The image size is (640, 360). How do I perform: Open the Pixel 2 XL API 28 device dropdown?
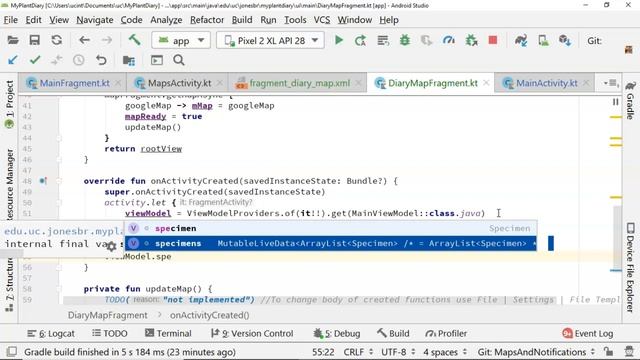click(x=270, y=40)
